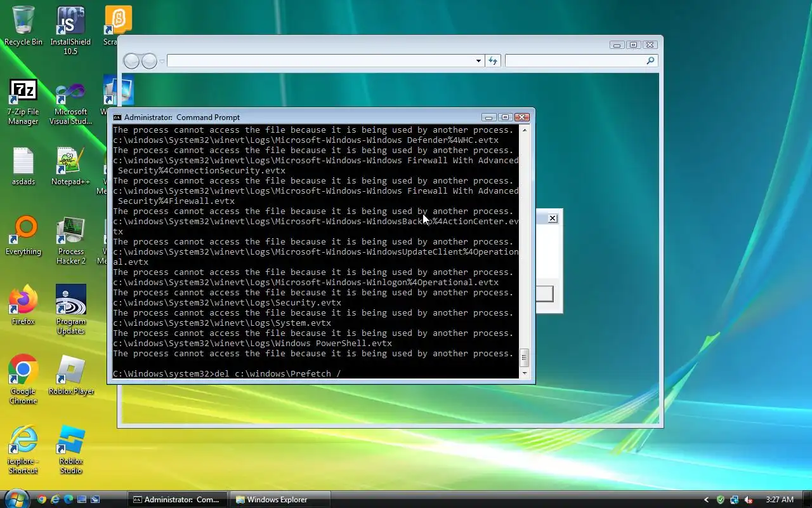Open Notepad++ desktop shortcut
The image size is (812, 508).
(x=70, y=167)
